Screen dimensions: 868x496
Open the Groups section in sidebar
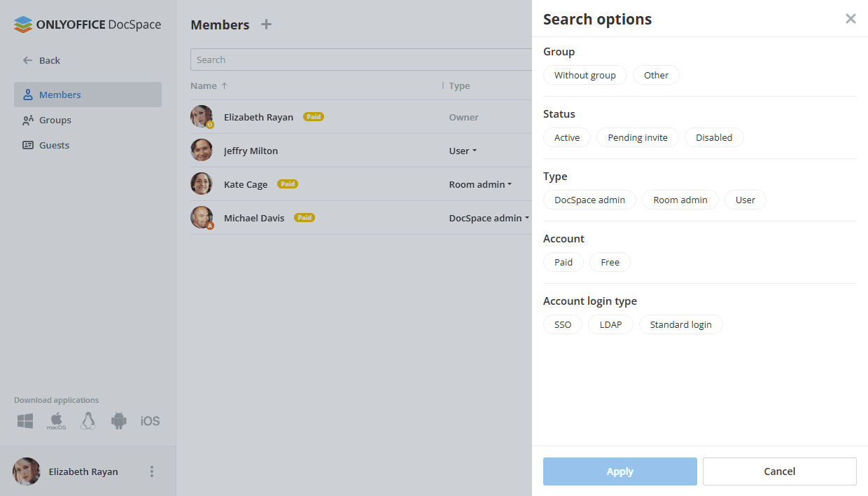[55, 120]
